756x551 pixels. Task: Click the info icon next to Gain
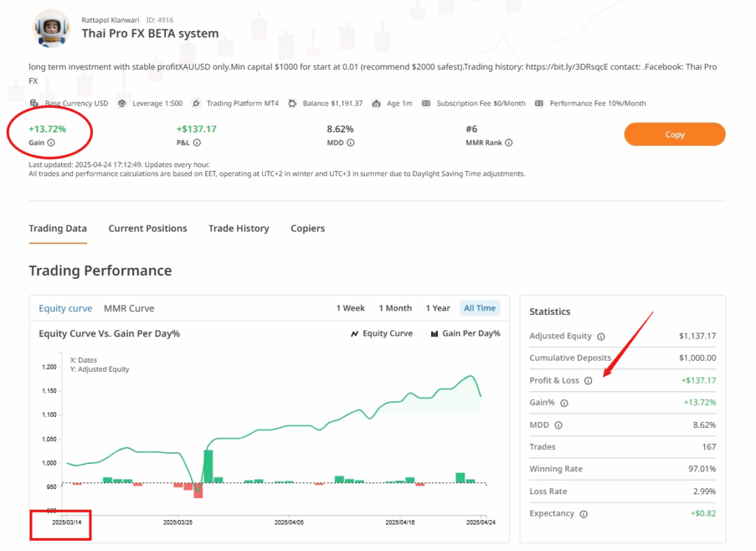coord(51,143)
